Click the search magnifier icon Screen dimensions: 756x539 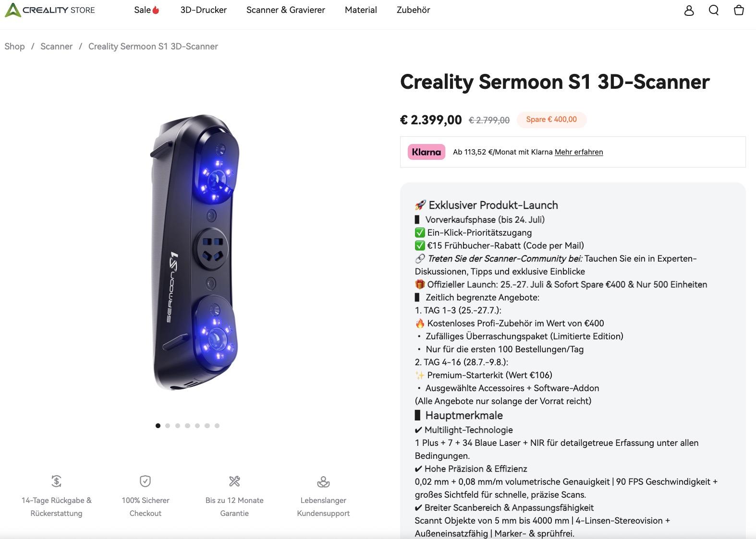(714, 10)
